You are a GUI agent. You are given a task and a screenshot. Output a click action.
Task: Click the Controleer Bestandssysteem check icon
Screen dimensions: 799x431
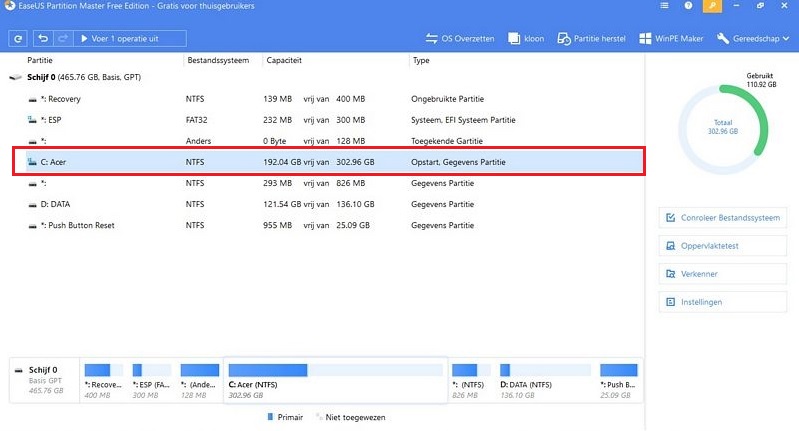click(x=671, y=218)
